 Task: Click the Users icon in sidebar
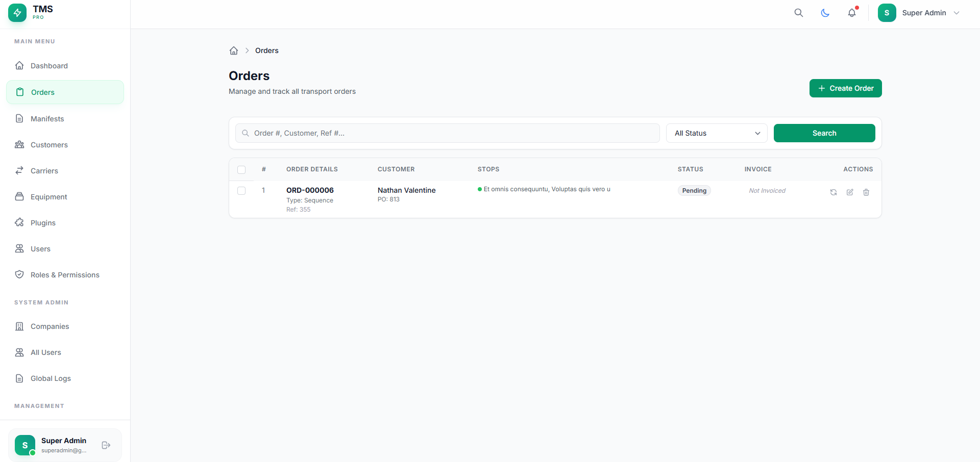tap(19, 249)
